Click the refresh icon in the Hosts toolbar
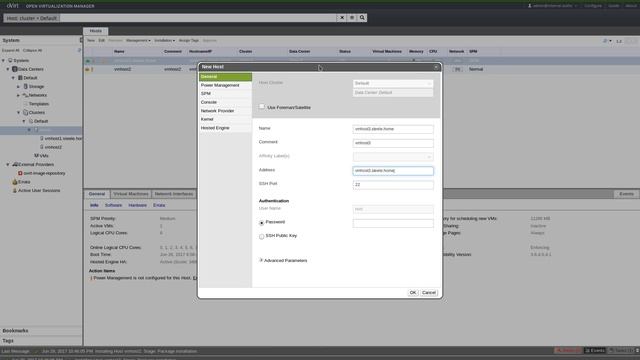Screen dimensions: 640x360 click(605, 41)
